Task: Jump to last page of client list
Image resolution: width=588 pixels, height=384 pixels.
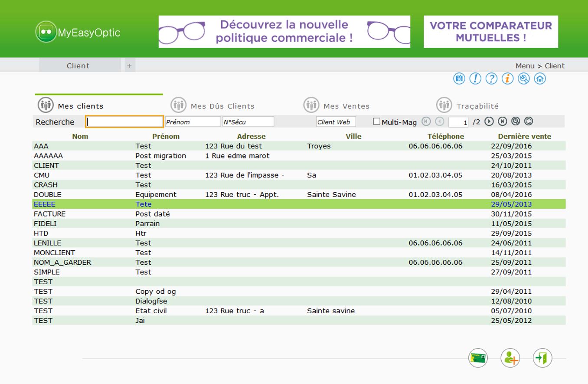Action: 502,121
